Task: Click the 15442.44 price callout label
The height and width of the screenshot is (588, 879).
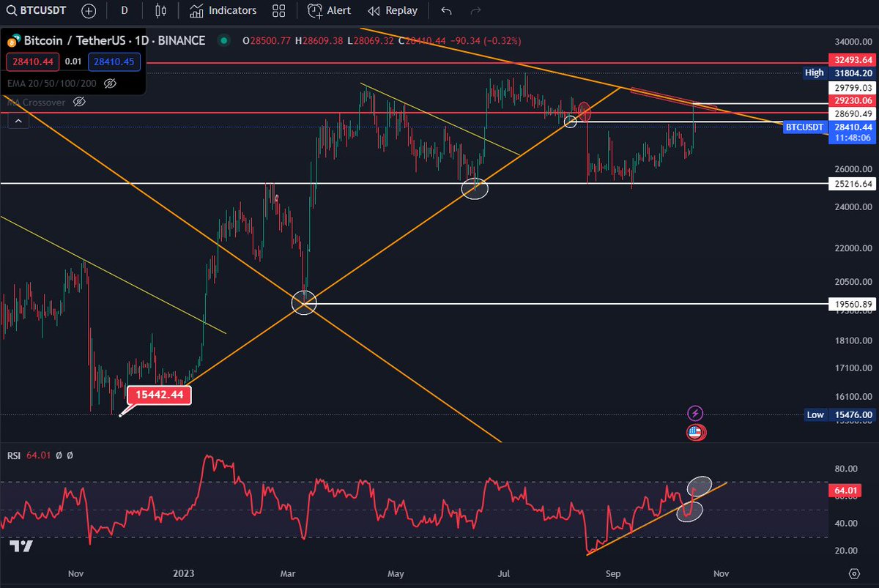Action: [160, 395]
